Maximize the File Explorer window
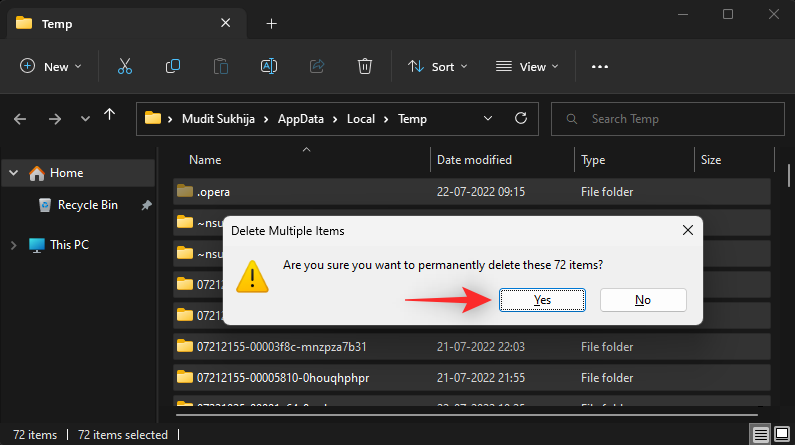The image size is (795, 445). click(x=728, y=14)
